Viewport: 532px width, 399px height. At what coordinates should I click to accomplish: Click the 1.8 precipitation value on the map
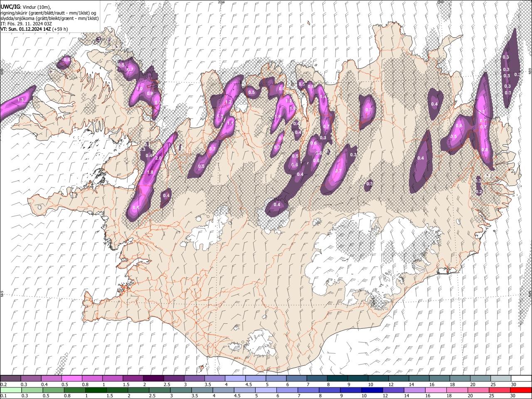150,172
